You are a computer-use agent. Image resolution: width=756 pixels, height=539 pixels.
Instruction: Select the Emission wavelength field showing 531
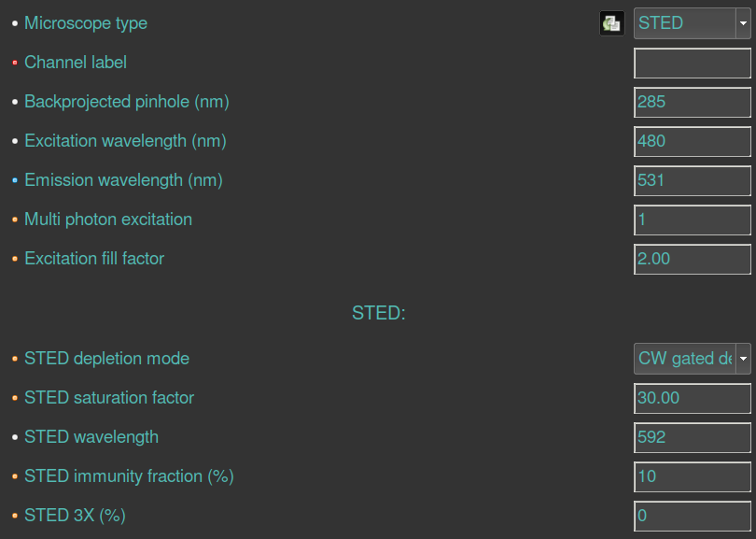(x=692, y=180)
